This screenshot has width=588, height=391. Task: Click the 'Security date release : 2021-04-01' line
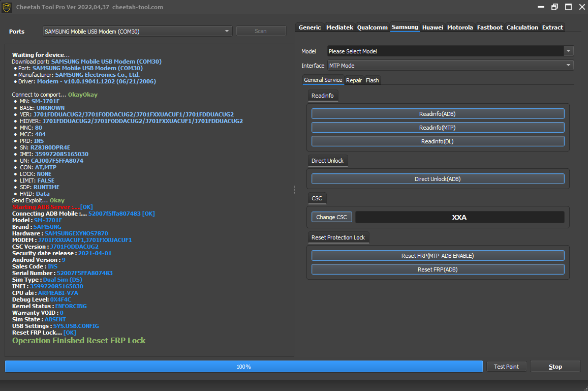61,253
